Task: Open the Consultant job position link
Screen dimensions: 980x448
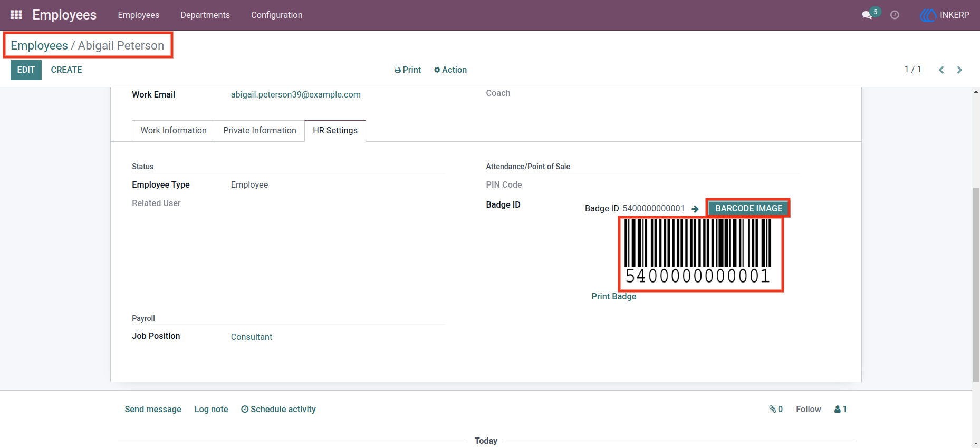Action: 252,337
